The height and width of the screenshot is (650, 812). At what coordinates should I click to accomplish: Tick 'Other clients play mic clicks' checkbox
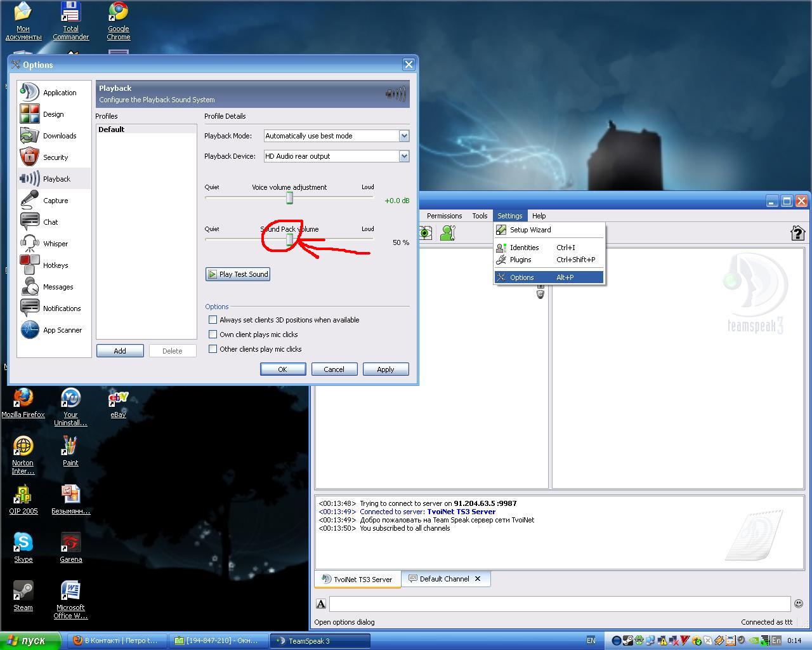[x=213, y=349]
